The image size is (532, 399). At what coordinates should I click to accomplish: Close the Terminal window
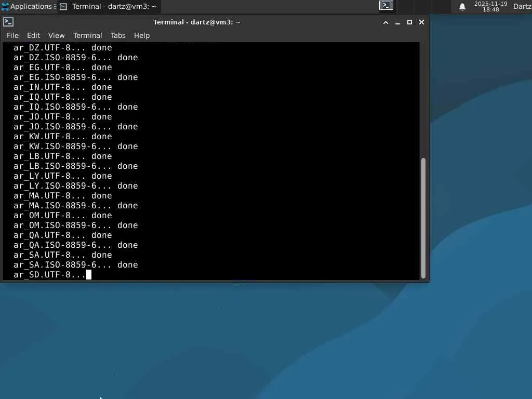pyautogui.click(x=421, y=22)
